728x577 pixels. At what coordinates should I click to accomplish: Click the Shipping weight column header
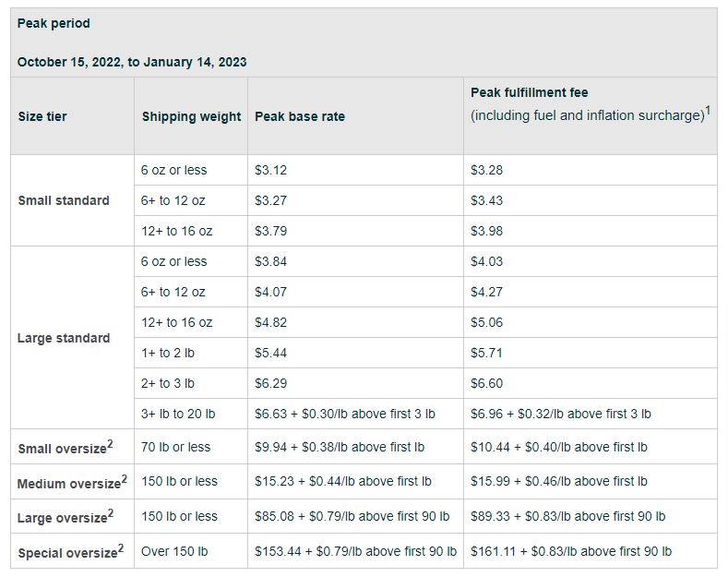coord(191,117)
